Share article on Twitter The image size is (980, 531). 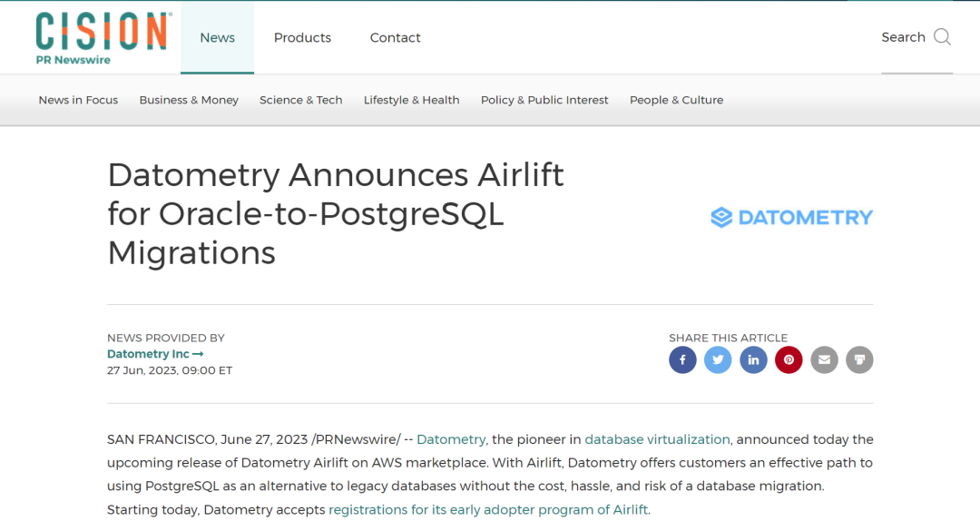pyautogui.click(x=718, y=359)
